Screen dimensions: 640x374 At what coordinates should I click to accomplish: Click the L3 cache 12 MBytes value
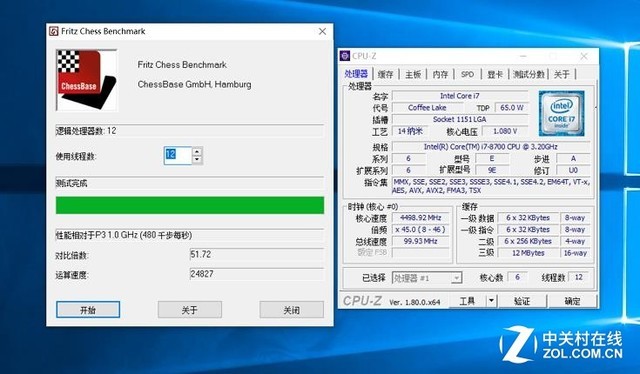(528, 253)
